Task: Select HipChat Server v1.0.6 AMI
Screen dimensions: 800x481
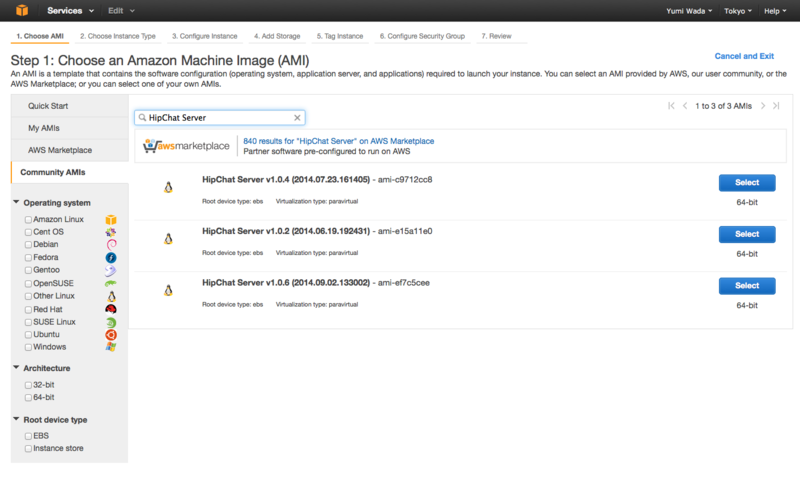Action: coord(747,286)
